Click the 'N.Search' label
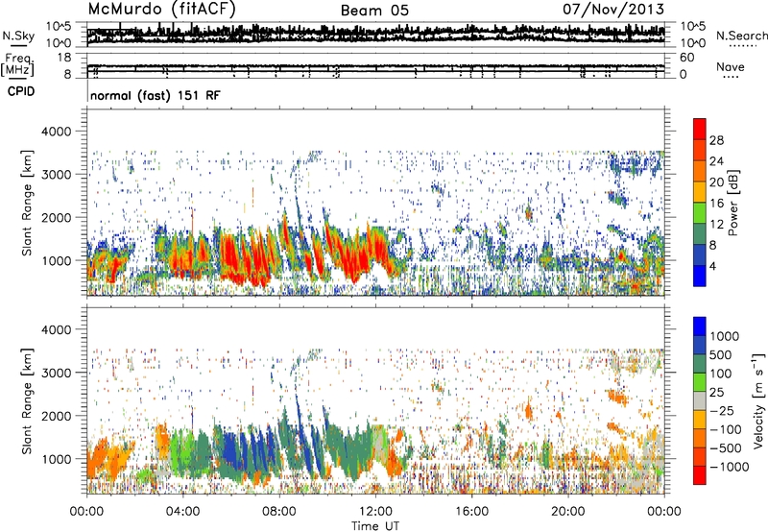768x532 pixels. tap(741, 36)
